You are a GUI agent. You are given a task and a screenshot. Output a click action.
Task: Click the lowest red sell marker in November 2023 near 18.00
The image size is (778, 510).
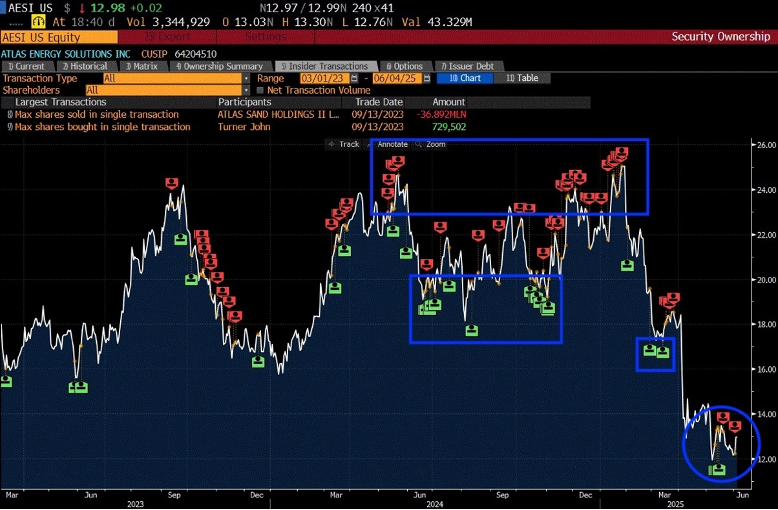pos(235,316)
